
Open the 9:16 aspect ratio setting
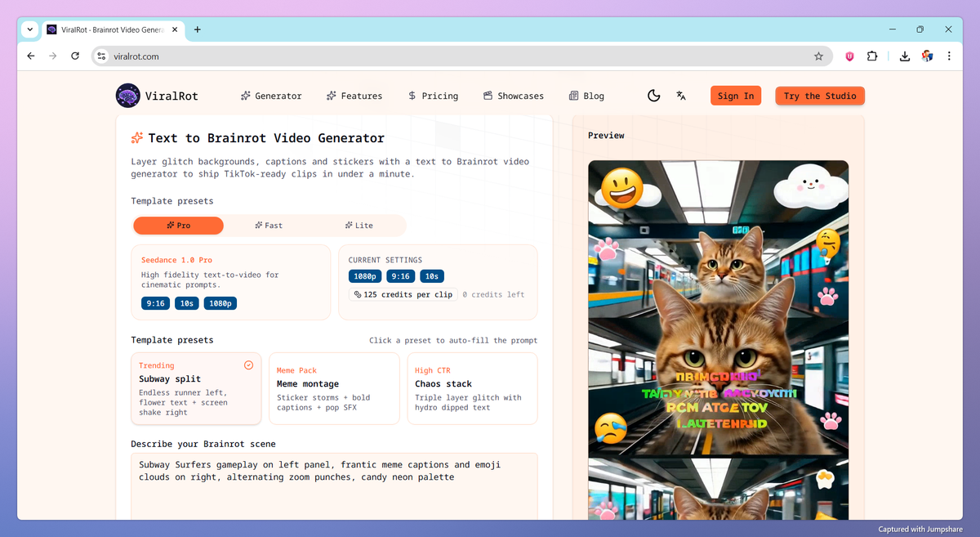[x=400, y=276]
